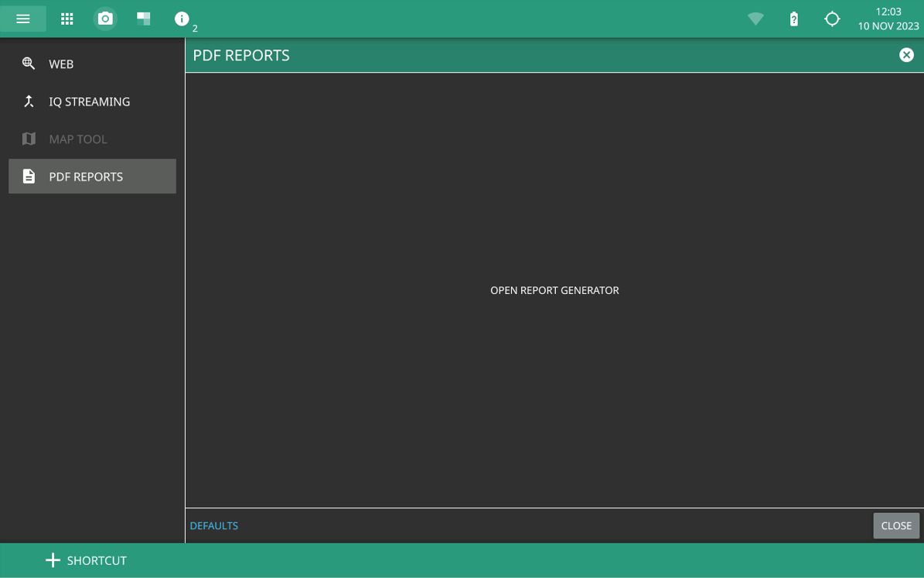Click the GPS crosshair icon
This screenshot has height=578, width=924.
[x=832, y=19]
